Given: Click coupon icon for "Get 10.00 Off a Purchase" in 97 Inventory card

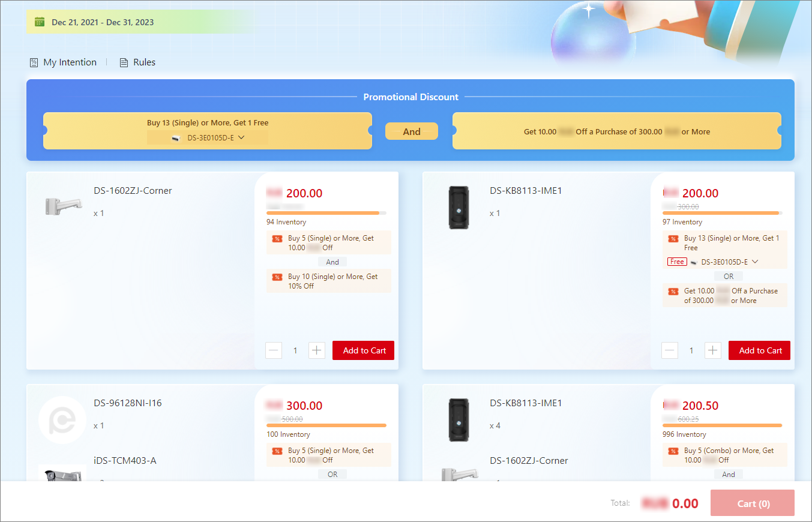Looking at the screenshot, I should pyautogui.click(x=673, y=292).
